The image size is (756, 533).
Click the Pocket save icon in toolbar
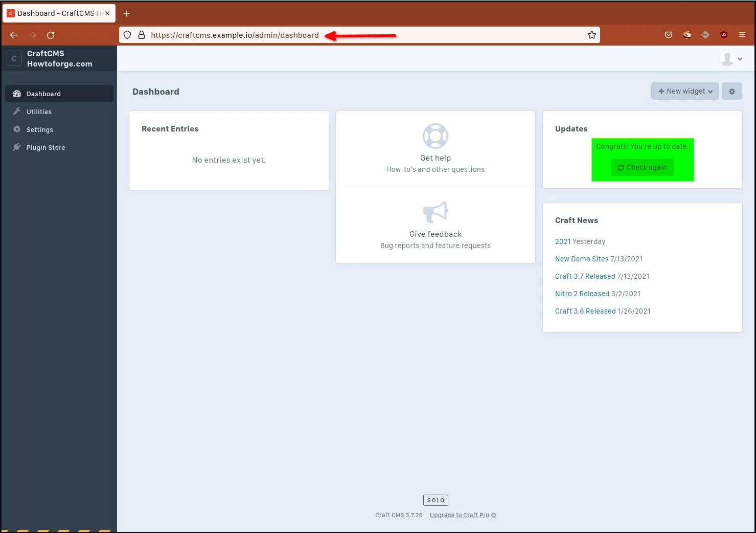coord(669,35)
